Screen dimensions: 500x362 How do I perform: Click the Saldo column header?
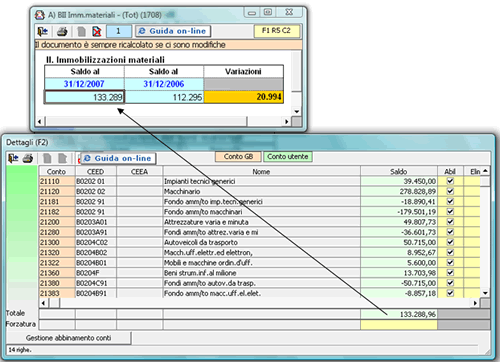[x=399, y=171]
